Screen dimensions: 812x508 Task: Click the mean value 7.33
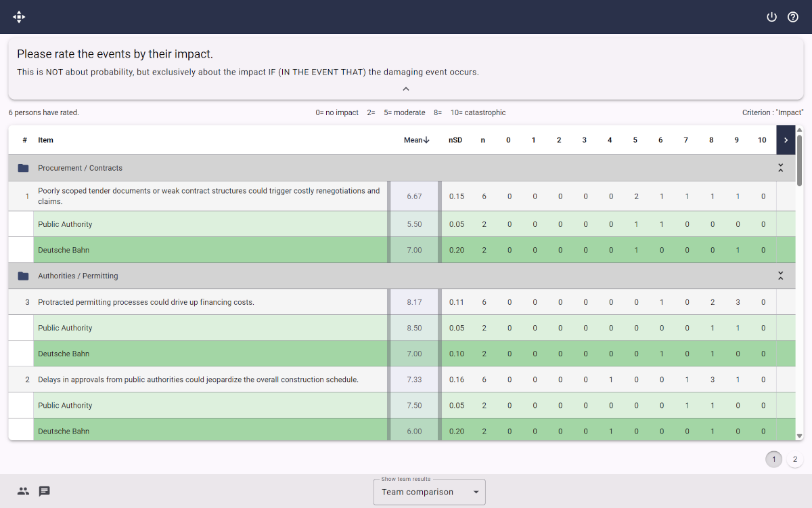[414, 379]
